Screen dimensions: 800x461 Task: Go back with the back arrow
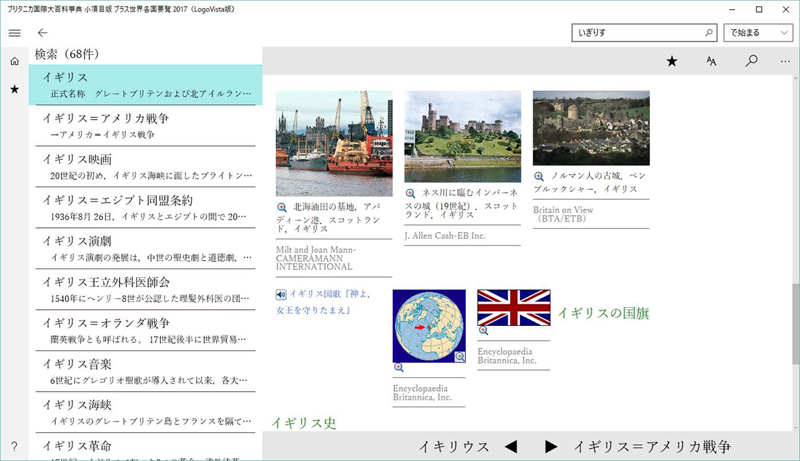pos(42,33)
